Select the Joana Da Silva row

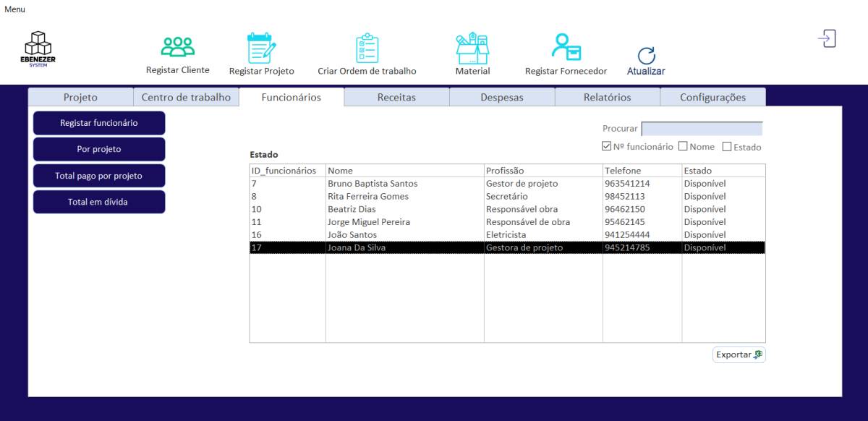click(x=507, y=247)
